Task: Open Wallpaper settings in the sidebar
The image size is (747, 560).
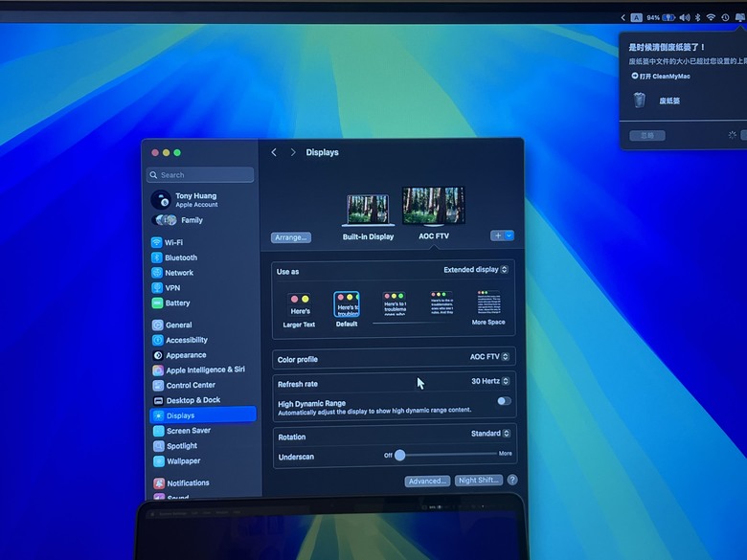Action: click(177, 461)
